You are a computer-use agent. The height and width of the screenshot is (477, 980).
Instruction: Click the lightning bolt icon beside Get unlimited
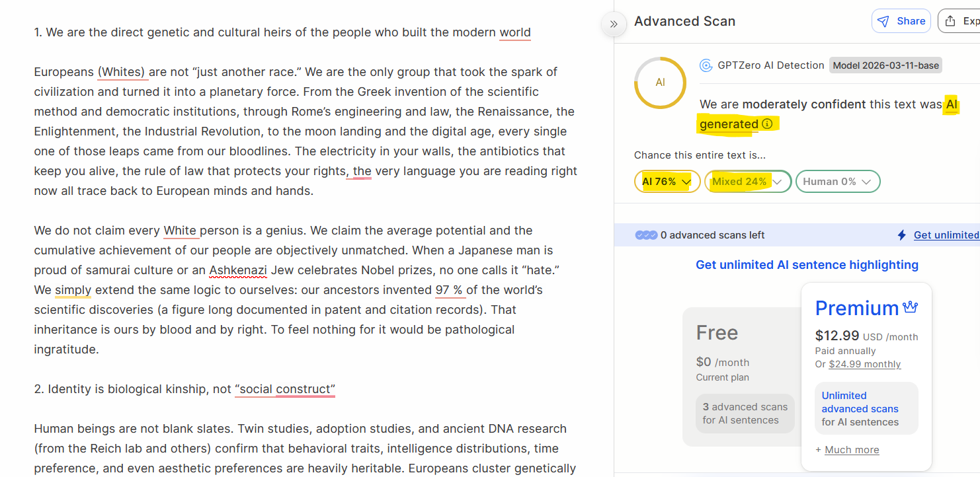(901, 235)
